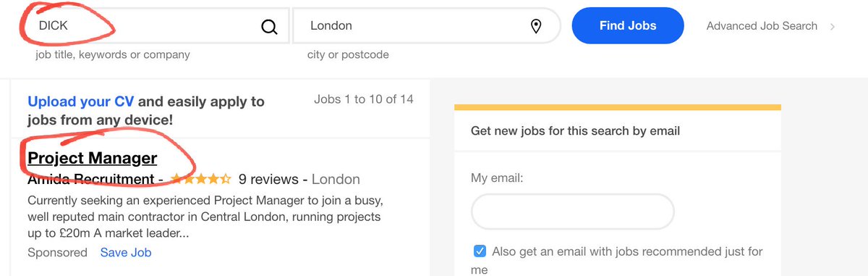Click the Get new jobs by email heading
The width and height of the screenshot is (868, 276).
pos(575,131)
